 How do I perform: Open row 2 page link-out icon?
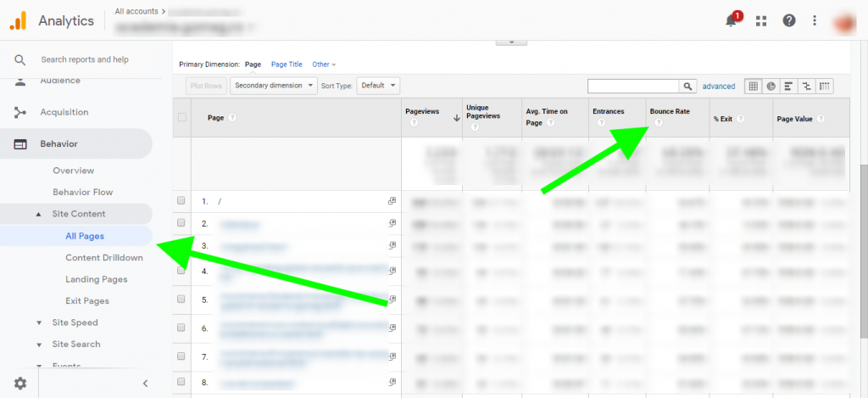pyautogui.click(x=392, y=223)
